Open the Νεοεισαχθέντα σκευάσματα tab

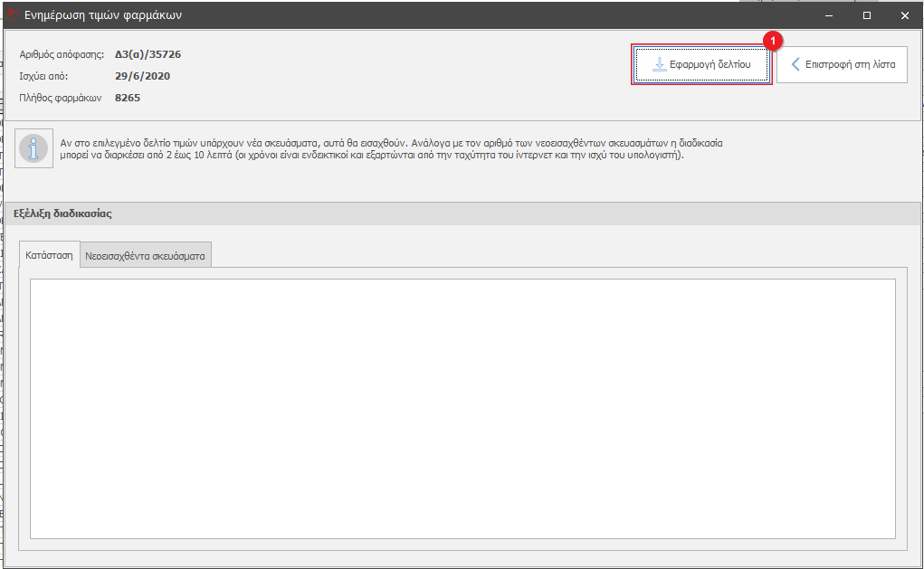145,256
